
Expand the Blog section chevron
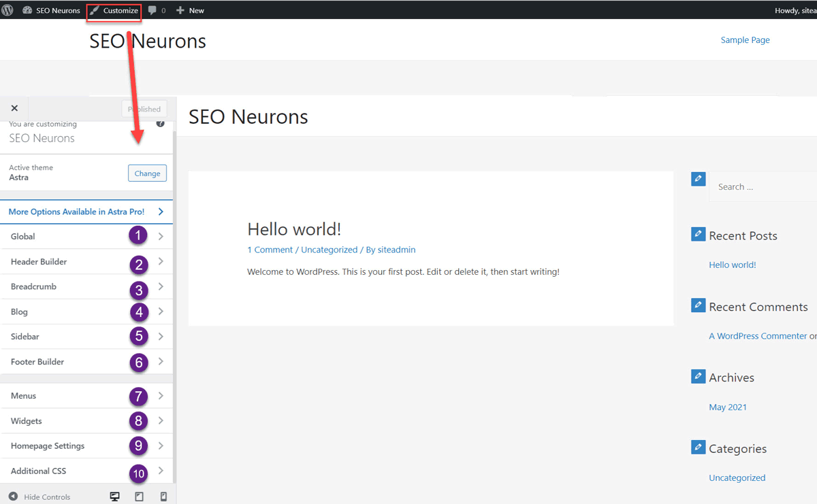[x=161, y=312]
